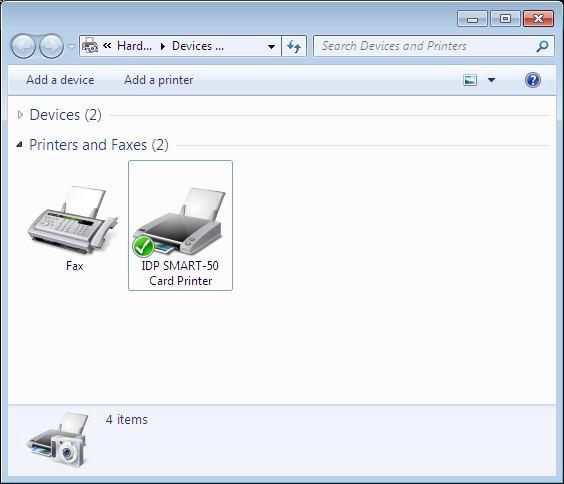Open the recent pages dropdown arrow
The image size is (564, 484).
click(x=72, y=46)
